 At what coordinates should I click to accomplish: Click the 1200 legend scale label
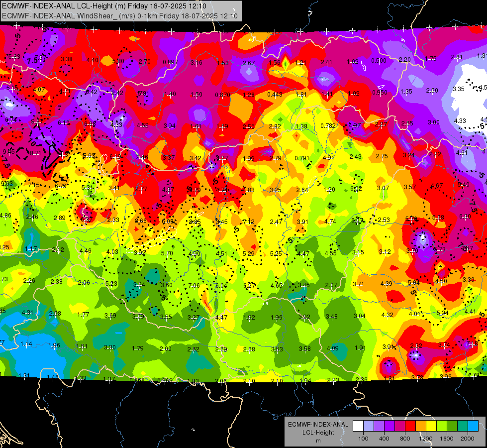(425, 439)
